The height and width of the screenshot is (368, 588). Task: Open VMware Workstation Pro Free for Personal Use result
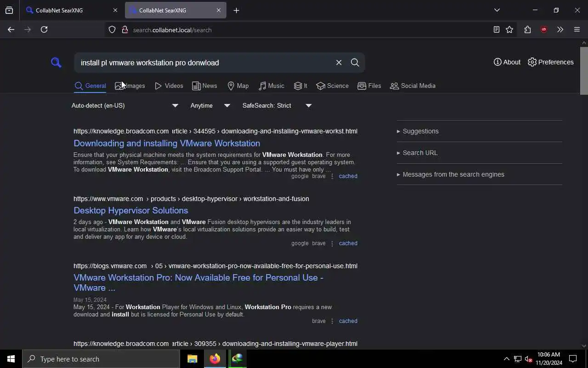(x=198, y=282)
